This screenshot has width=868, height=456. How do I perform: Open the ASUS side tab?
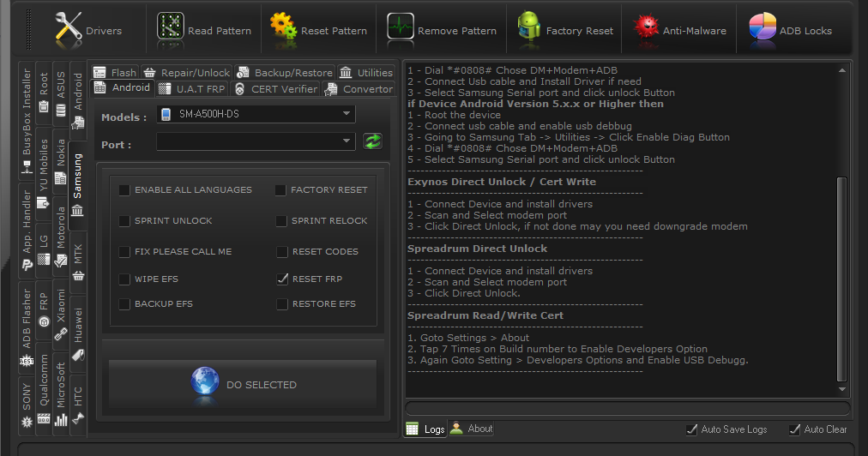click(61, 93)
